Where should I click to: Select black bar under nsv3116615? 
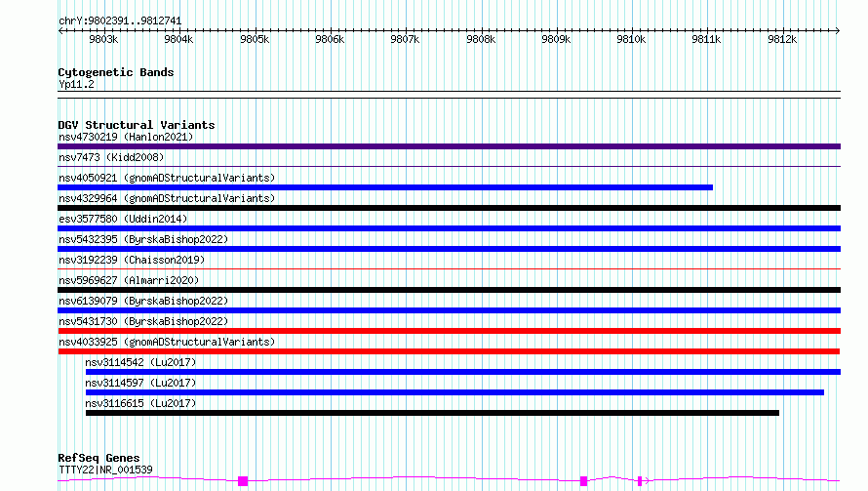coord(432,413)
